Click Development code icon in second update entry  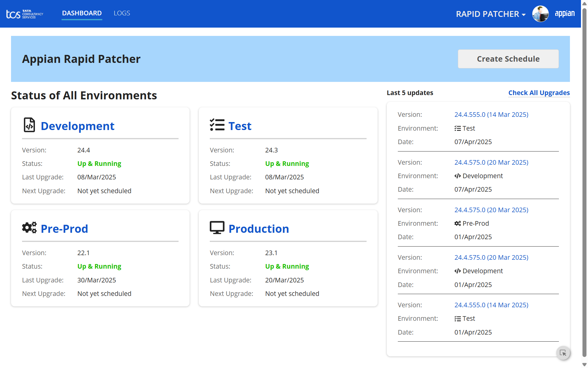458,176
